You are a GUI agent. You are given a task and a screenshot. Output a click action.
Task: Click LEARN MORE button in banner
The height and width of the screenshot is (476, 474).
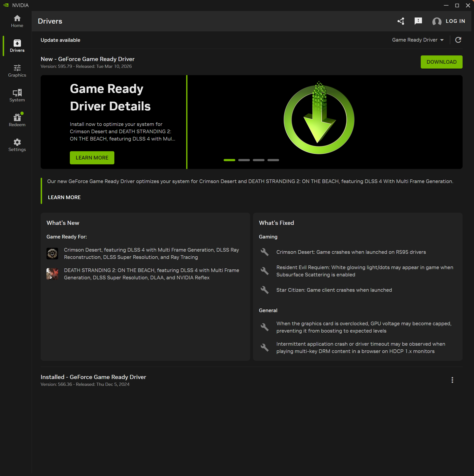pyautogui.click(x=92, y=158)
